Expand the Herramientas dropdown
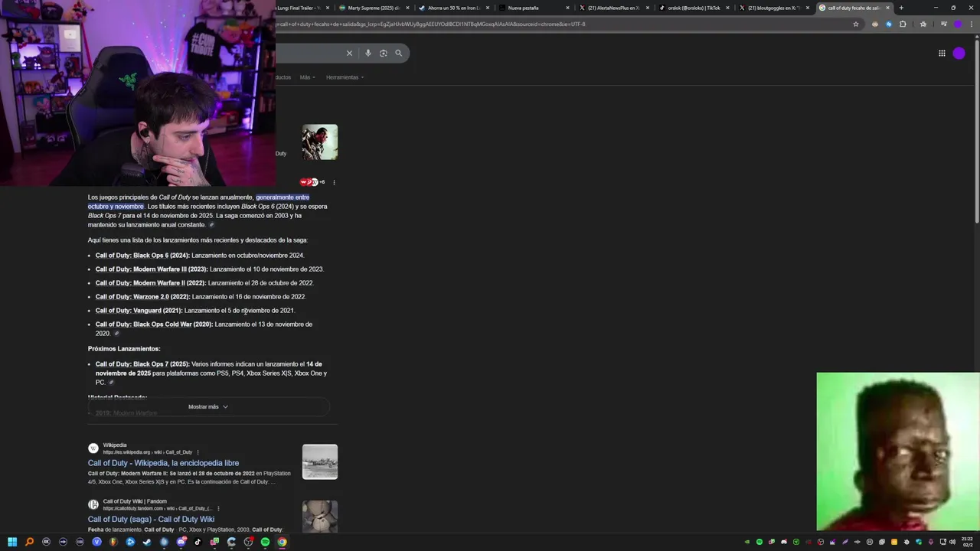This screenshot has width=980, height=551. click(345, 77)
